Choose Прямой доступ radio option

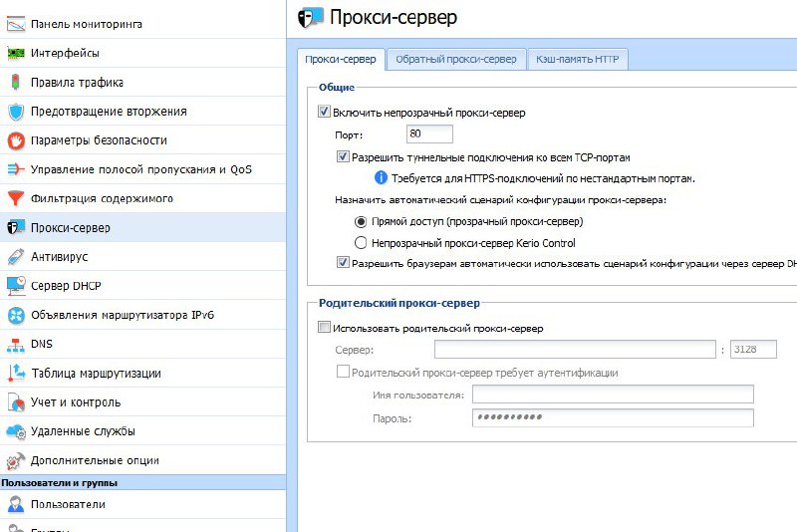(x=361, y=221)
